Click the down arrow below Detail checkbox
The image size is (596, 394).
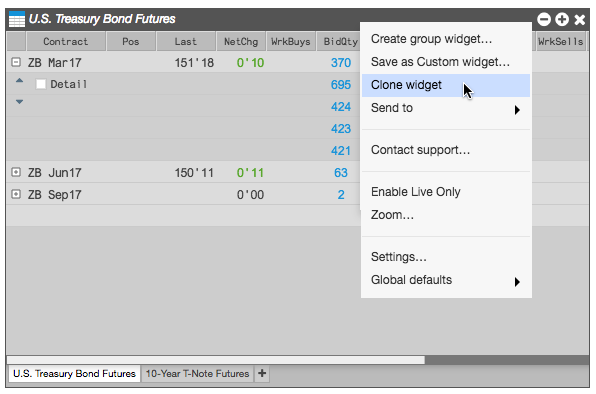(x=19, y=101)
